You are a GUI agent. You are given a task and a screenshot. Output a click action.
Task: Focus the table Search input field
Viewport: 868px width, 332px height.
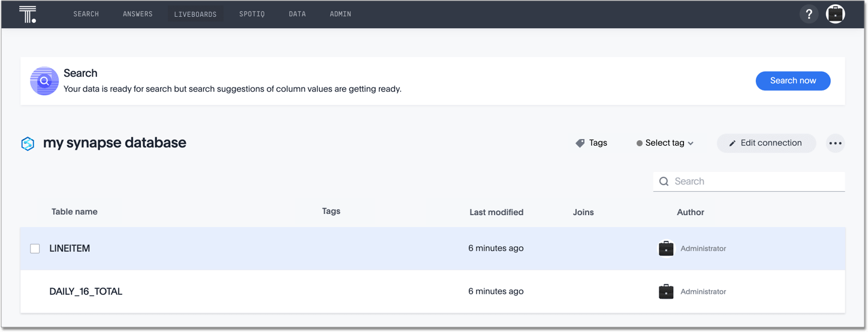pos(755,182)
